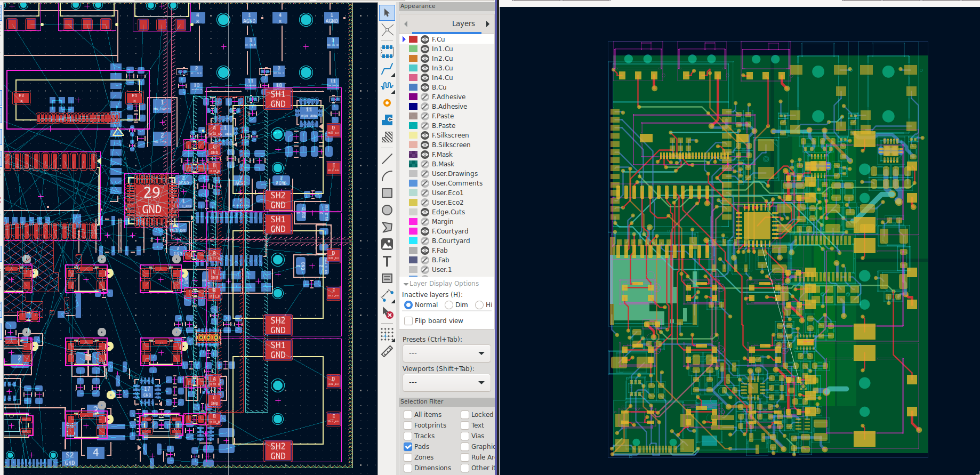Screen dimensions: 980x475
Task: Select the Add Filled Zone tool
Action: pyautogui.click(x=387, y=120)
